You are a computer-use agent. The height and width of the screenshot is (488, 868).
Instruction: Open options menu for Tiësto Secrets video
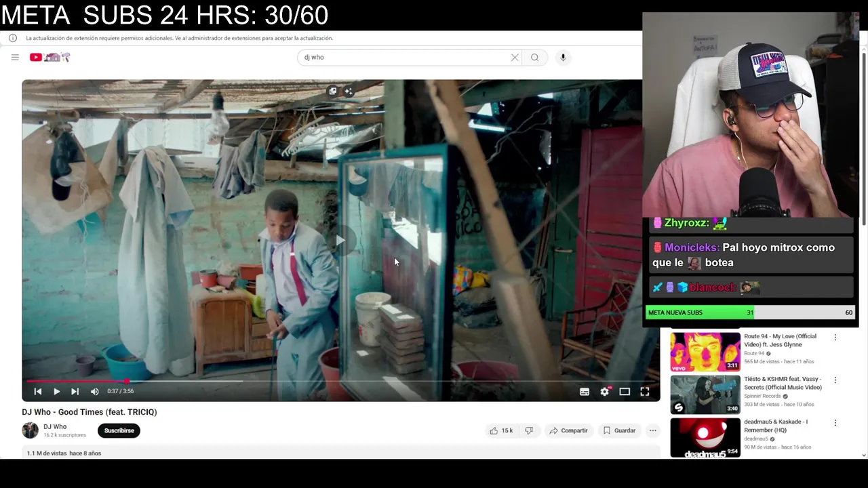835,380
